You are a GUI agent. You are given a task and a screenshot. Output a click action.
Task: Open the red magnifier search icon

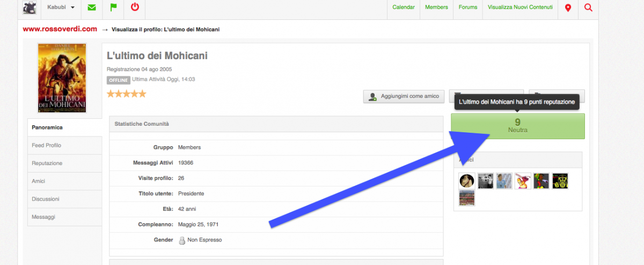point(588,8)
